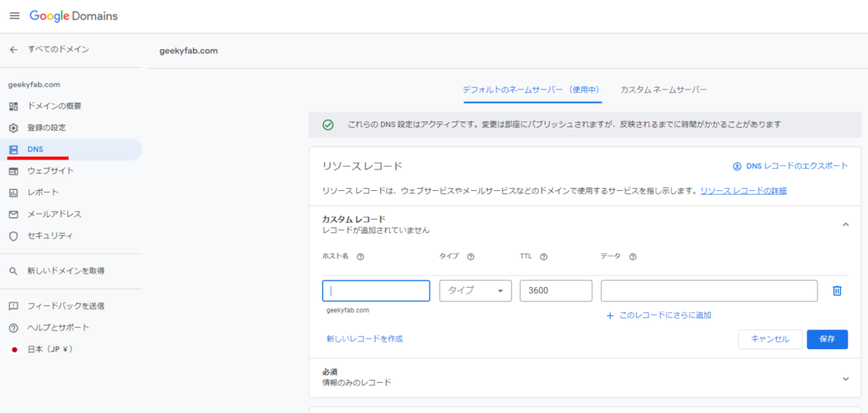Click geekyfab.com hint under host field

pyautogui.click(x=348, y=310)
